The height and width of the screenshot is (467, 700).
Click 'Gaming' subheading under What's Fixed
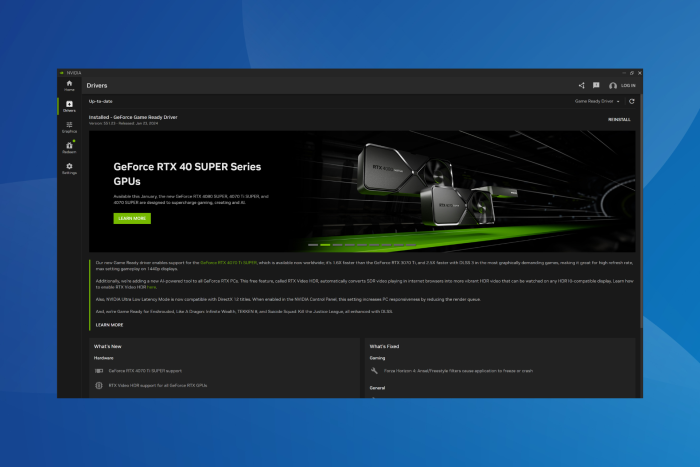(x=377, y=358)
